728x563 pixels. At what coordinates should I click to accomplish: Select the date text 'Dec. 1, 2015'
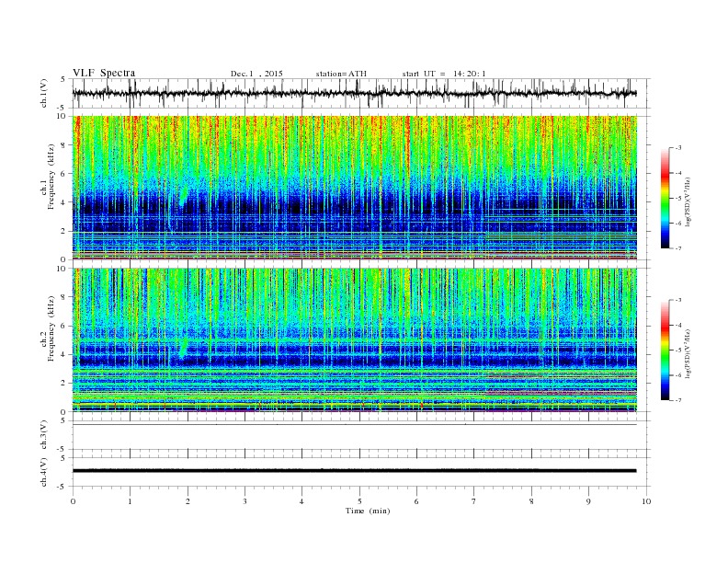pos(256,74)
